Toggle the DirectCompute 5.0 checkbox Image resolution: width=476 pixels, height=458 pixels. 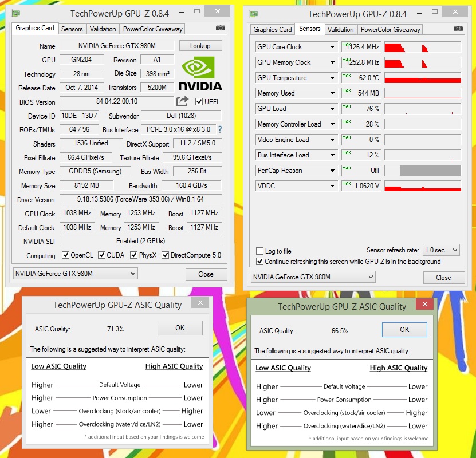(165, 255)
